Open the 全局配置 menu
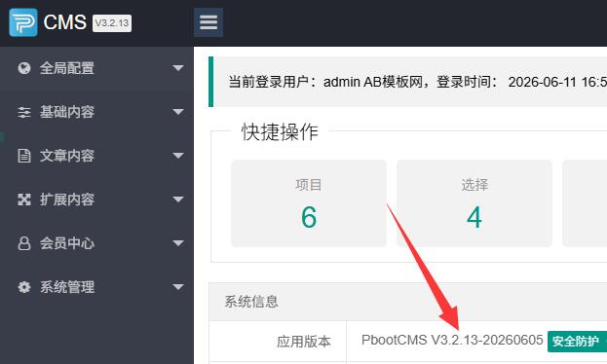 pyautogui.click(x=96, y=68)
